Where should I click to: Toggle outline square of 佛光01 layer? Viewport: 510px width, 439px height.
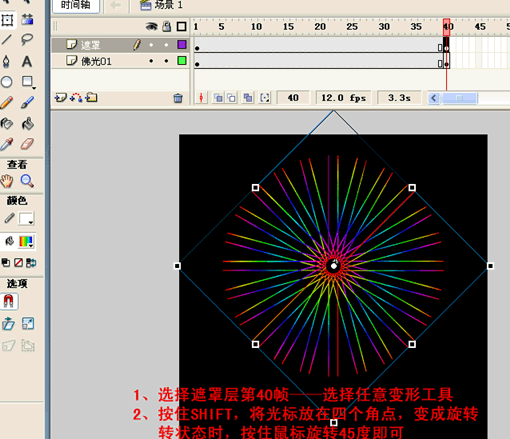[182, 61]
